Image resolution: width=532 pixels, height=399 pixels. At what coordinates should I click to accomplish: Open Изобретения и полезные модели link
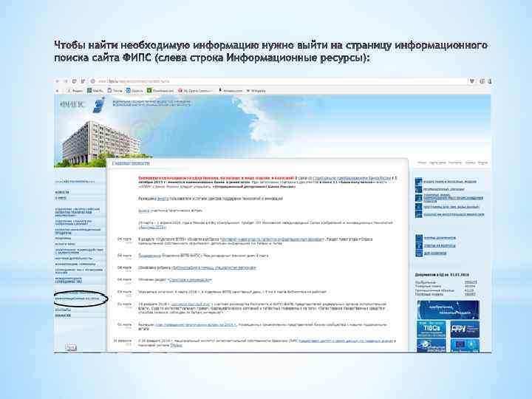point(450,182)
